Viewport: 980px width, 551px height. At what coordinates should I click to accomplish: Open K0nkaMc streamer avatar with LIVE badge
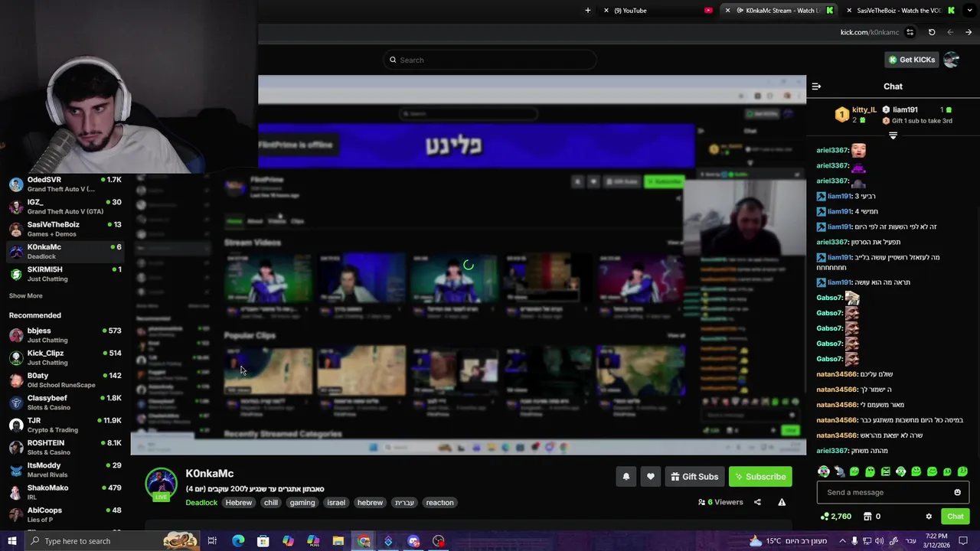(161, 484)
